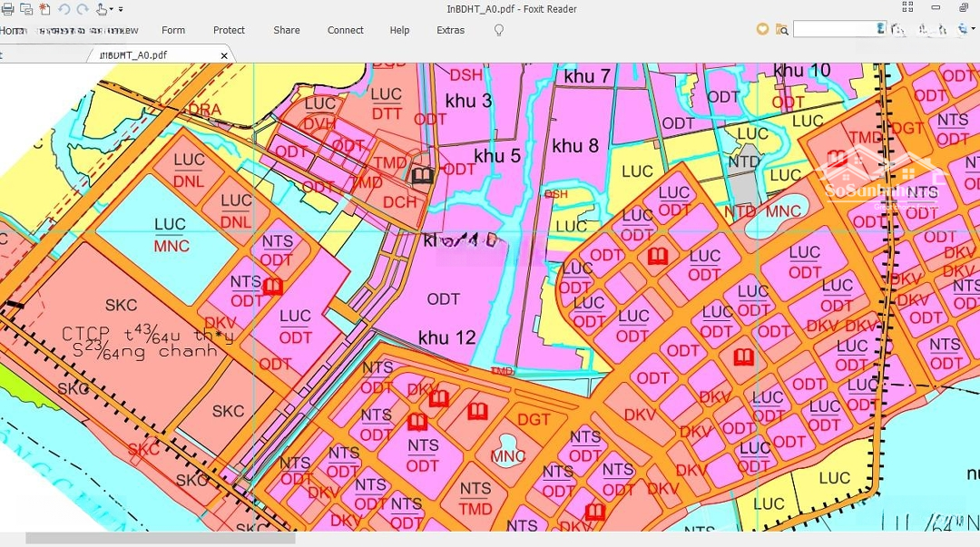Click the search icon inside the find box
This screenshot has height=547, width=980.
[x=880, y=29]
